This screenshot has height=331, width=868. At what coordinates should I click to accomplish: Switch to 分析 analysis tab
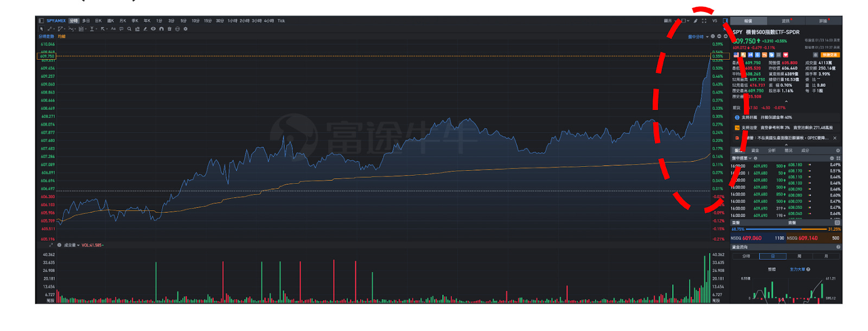click(772, 151)
